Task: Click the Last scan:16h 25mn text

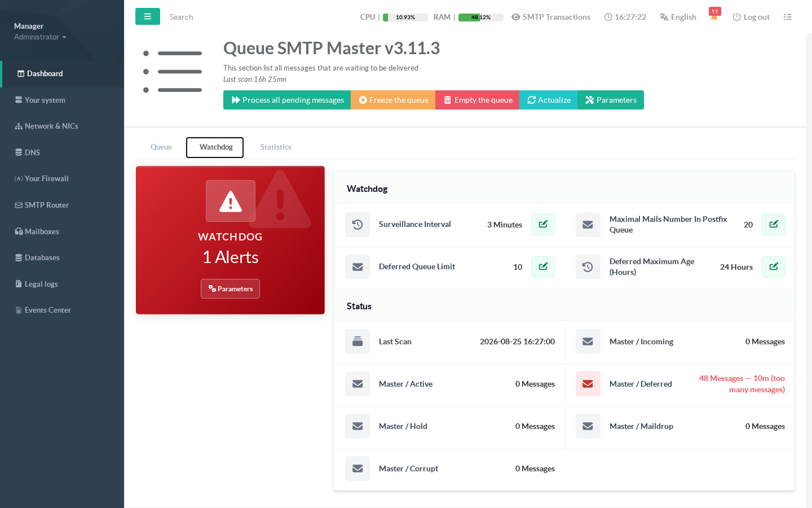Action: tap(255, 80)
